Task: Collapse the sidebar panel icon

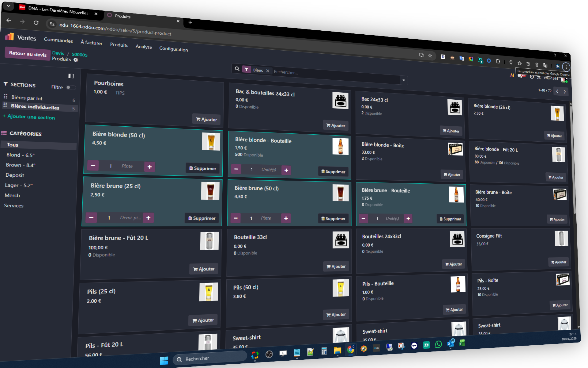Action: (71, 76)
